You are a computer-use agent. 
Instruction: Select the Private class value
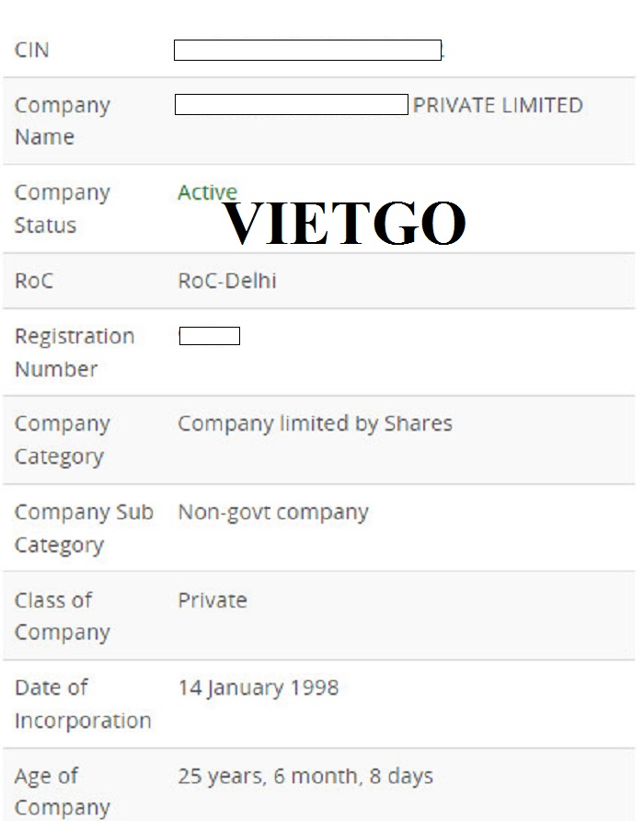pyautogui.click(x=213, y=600)
